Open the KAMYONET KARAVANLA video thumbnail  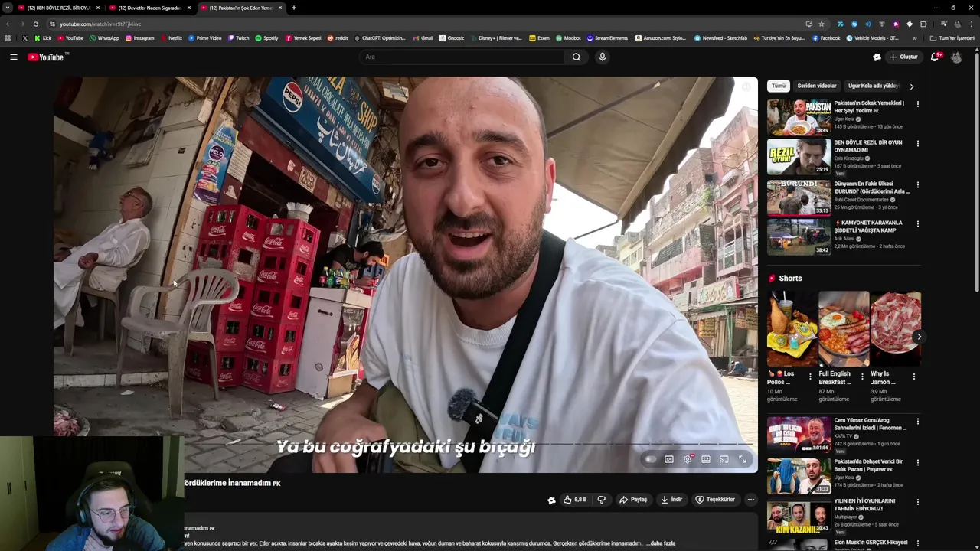[x=799, y=237]
